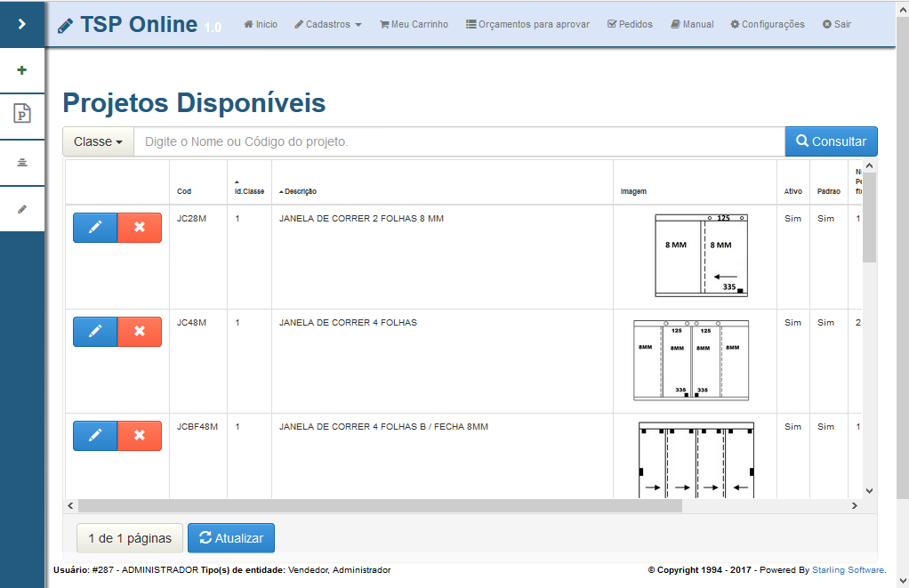The width and height of the screenshot is (909, 588).
Task: Click the table's scroll down arrow
Action: point(869,490)
